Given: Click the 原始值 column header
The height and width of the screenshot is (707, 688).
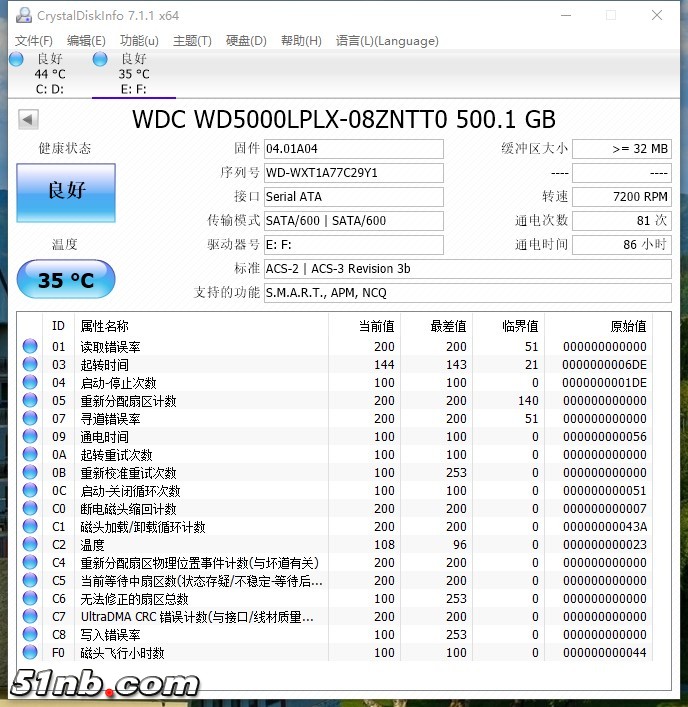Looking at the screenshot, I should pos(628,326).
